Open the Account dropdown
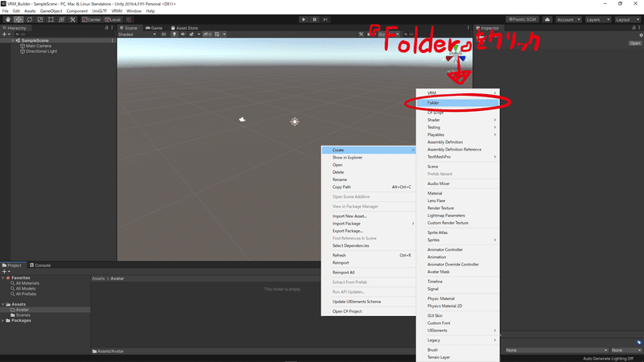The image size is (644, 362). 568,19
